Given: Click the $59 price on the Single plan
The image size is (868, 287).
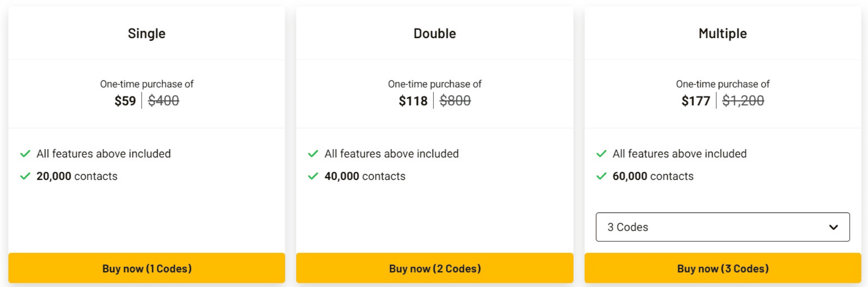Looking at the screenshot, I should [125, 101].
